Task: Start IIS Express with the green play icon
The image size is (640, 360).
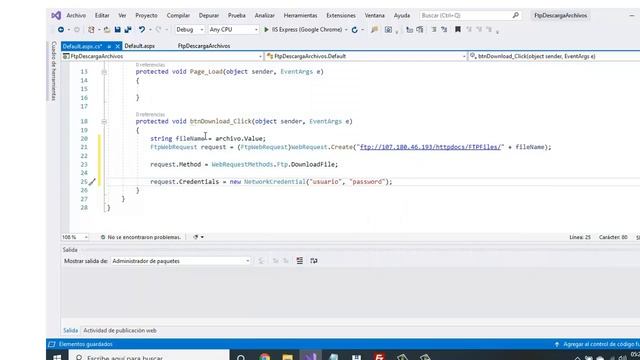Action: point(266,29)
